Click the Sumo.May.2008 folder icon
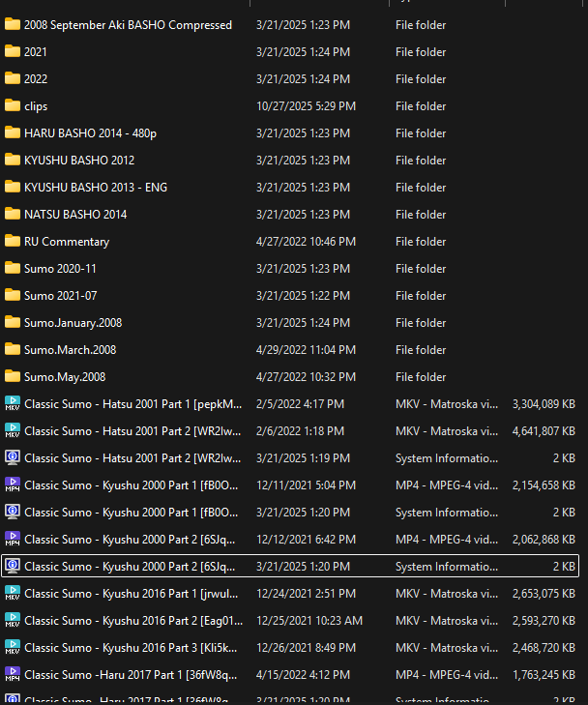Image resolution: width=588 pixels, height=705 pixels. [13, 376]
